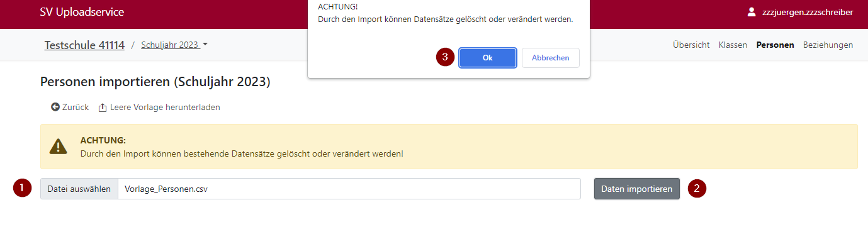The width and height of the screenshot is (868, 234).
Task: Click the dialog text about Datensätze gelöscht
Action: [x=446, y=19]
